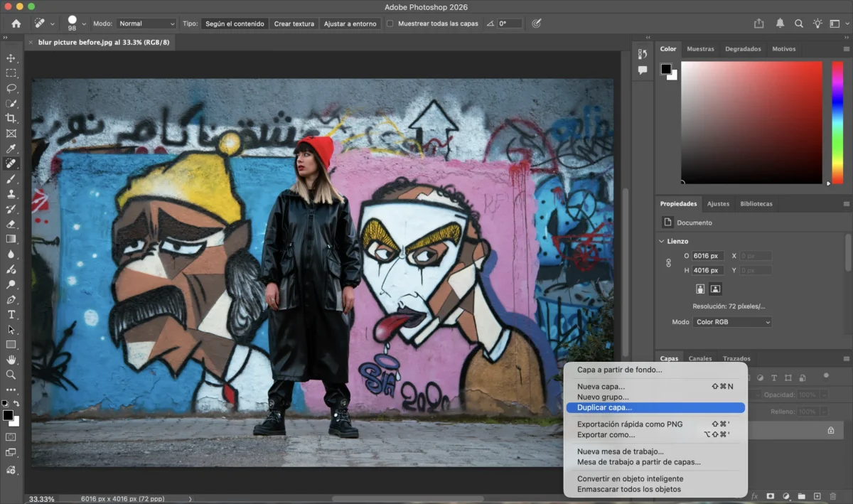Click the Crear textura button
Image resolution: width=853 pixels, height=504 pixels.
click(294, 23)
